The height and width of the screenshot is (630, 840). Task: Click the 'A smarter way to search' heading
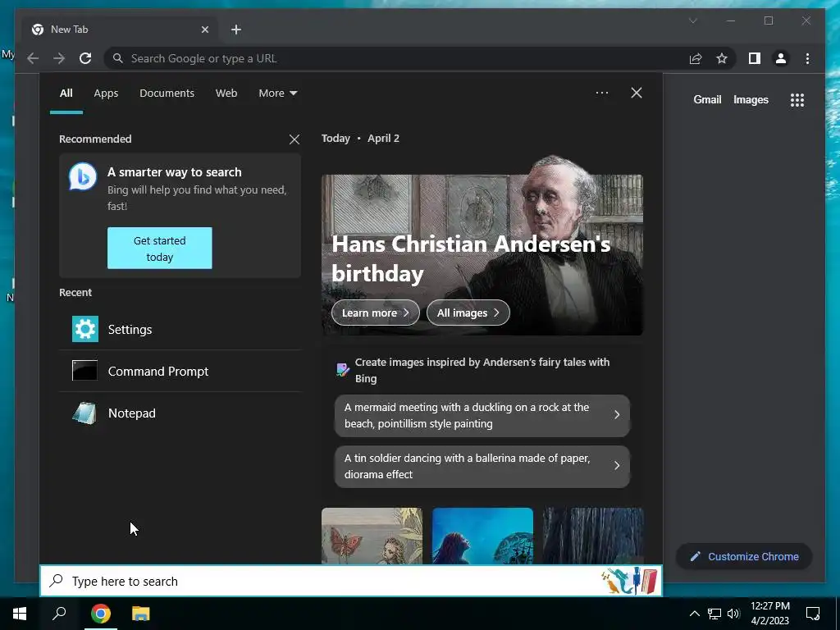[174, 172]
